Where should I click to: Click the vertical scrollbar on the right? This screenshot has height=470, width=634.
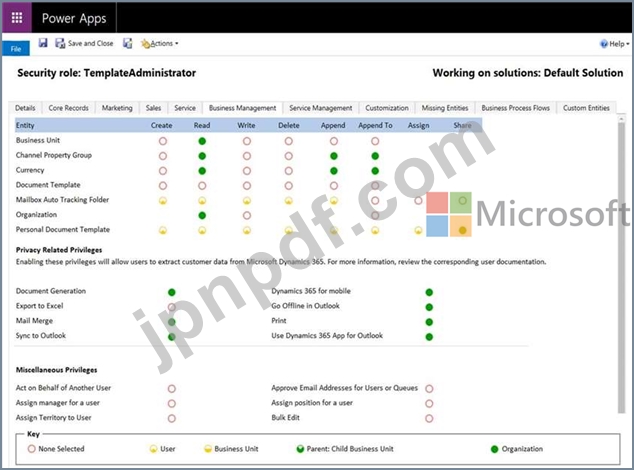[621, 267]
